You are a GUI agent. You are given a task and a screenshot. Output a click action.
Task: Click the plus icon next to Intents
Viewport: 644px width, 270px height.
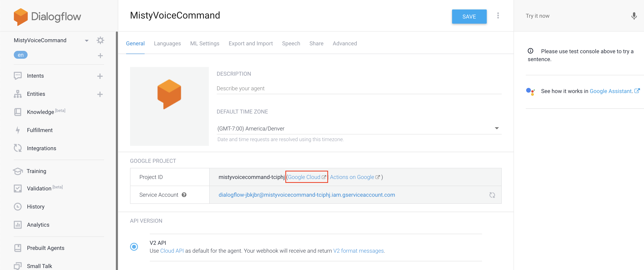pyautogui.click(x=100, y=76)
